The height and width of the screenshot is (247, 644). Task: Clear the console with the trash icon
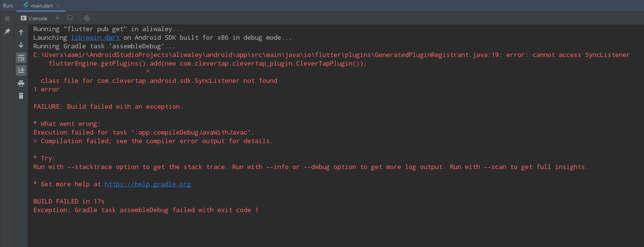[x=21, y=96]
